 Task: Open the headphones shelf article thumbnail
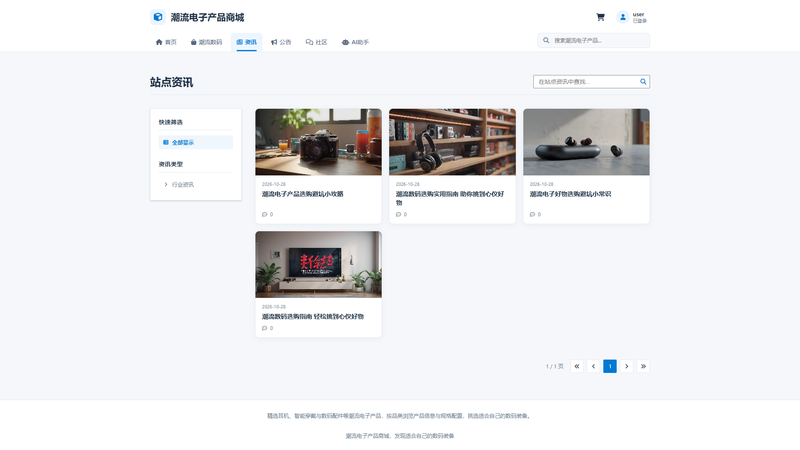(x=452, y=142)
